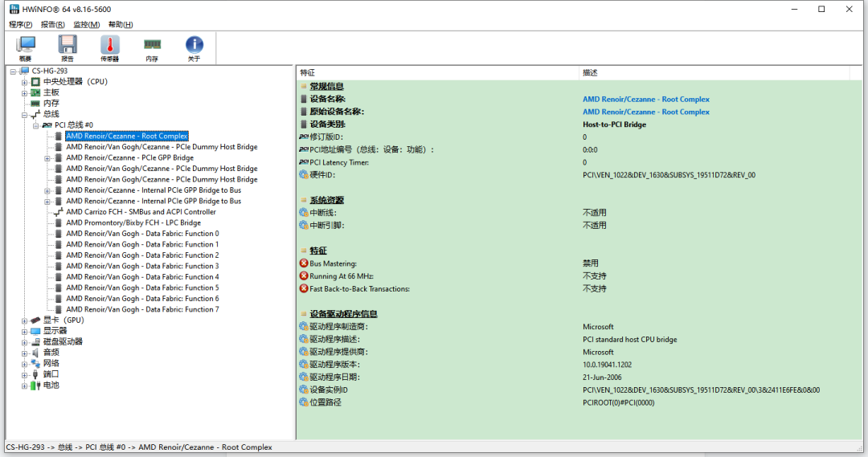The image size is (868, 457).
Task: Click the blue 原始设备名称 value text
Action: click(646, 112)
